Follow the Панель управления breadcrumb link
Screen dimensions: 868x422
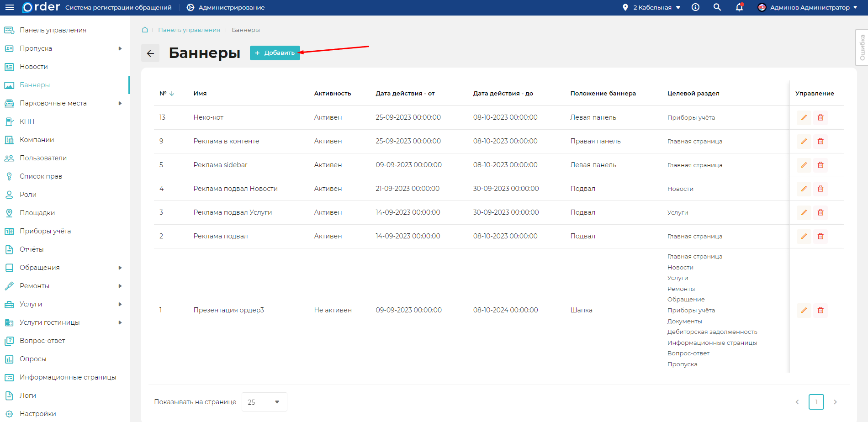[189, 30]
